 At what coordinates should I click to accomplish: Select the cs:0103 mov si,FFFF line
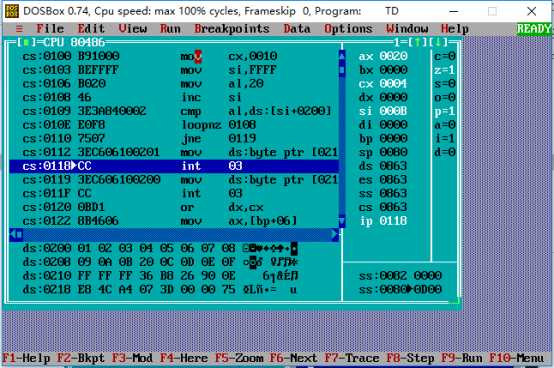[x=174, y=70]
